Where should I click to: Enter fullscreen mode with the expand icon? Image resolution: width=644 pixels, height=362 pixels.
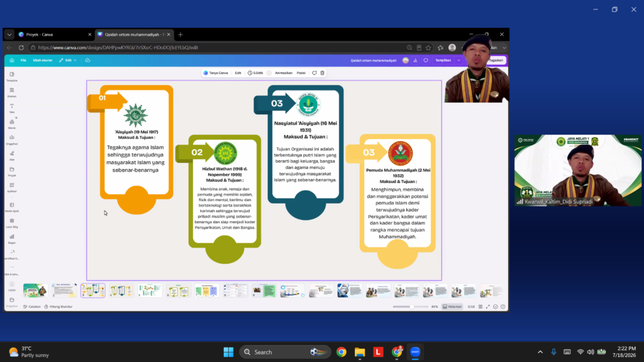tap(488, 307)
